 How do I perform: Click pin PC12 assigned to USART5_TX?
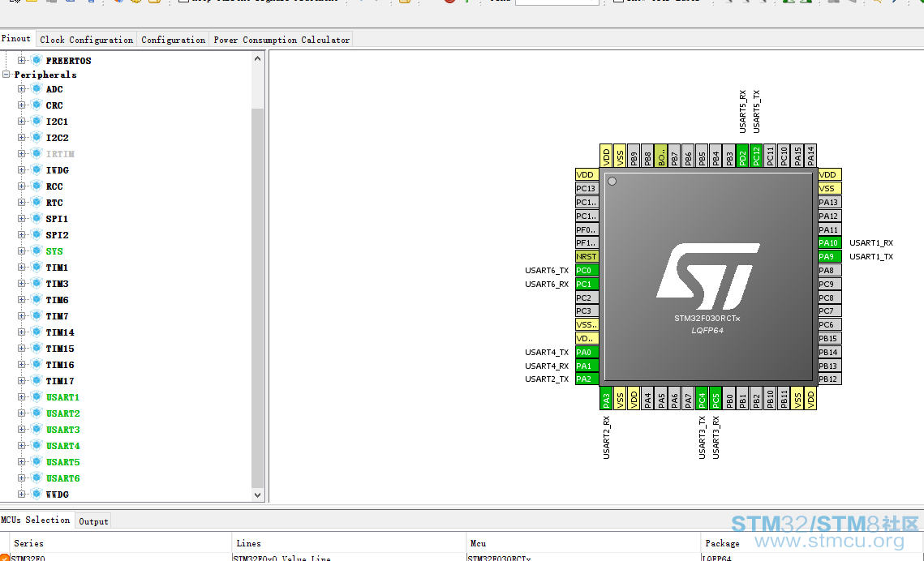(x=756, y=156)
